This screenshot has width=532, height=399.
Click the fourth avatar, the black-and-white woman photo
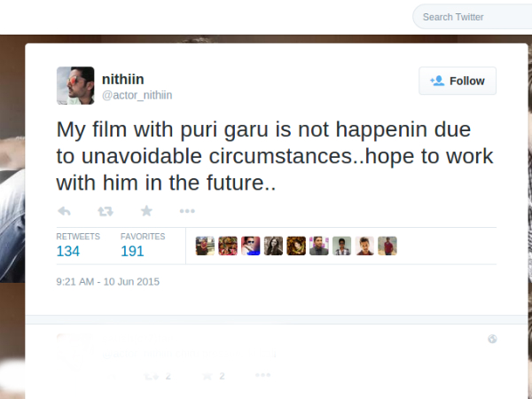coord(273,246)
